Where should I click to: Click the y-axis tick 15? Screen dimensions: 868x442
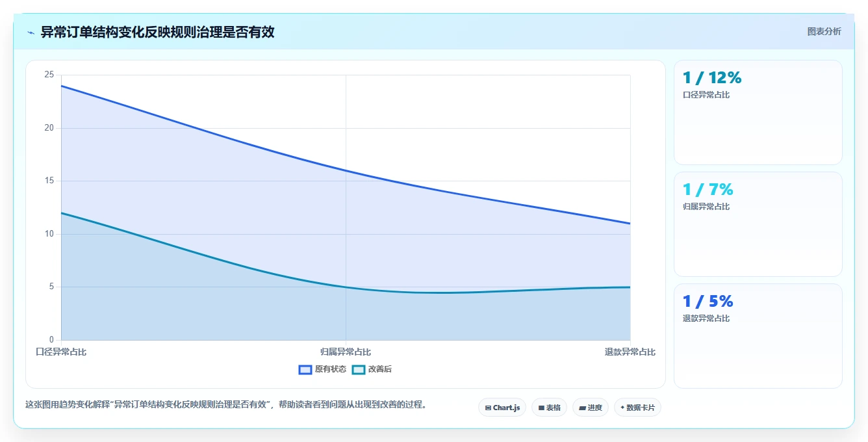pyautogui.click(x=49, y=181)
